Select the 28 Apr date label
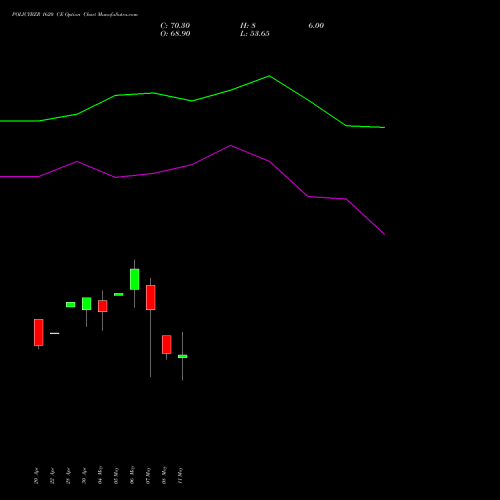 (68, 476)
